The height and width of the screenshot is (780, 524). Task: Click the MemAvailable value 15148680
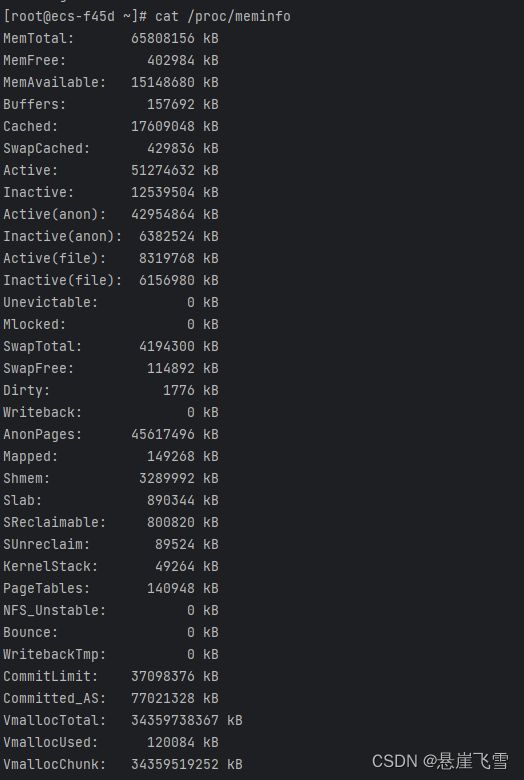pos(163,82)
